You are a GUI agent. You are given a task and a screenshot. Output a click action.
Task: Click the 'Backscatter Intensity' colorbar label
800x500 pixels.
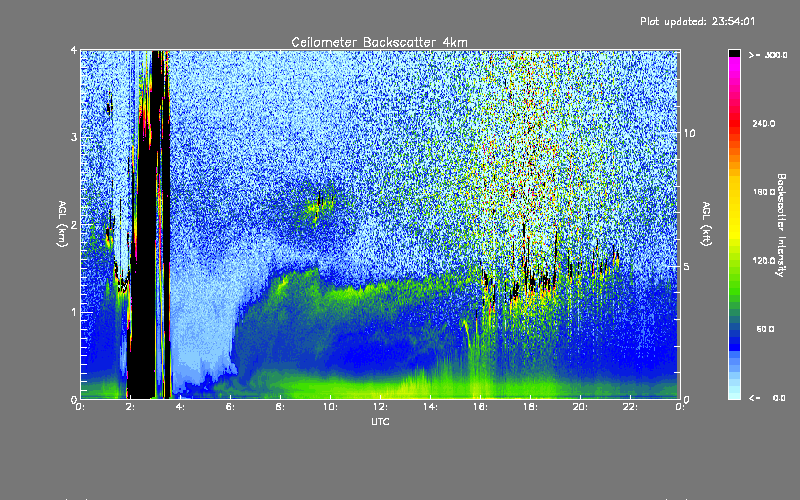click(781, 225)
